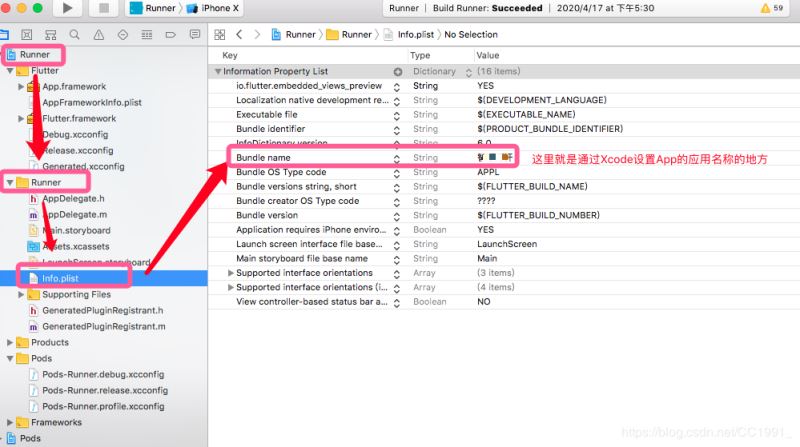Open the Issue navigator warning icon

100,34
